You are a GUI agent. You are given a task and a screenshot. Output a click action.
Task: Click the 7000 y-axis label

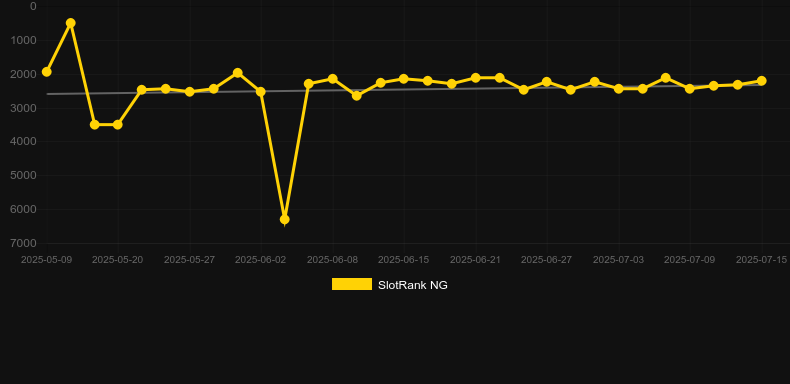click(x=24, y=243)
